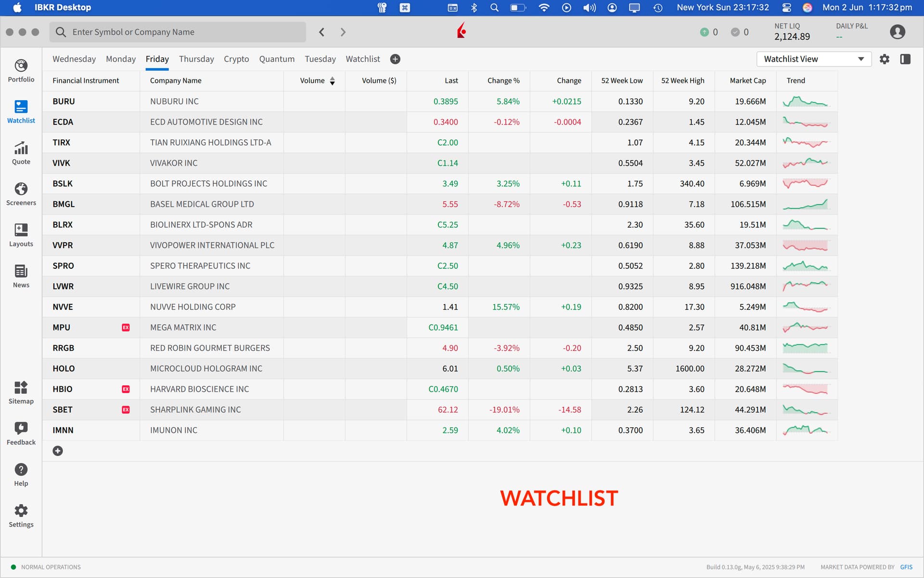Click SHARPLINK GAMING INC company name
The width and height of the screenshot is (924, 578).
pyautogui.click(x=195, y=410)
